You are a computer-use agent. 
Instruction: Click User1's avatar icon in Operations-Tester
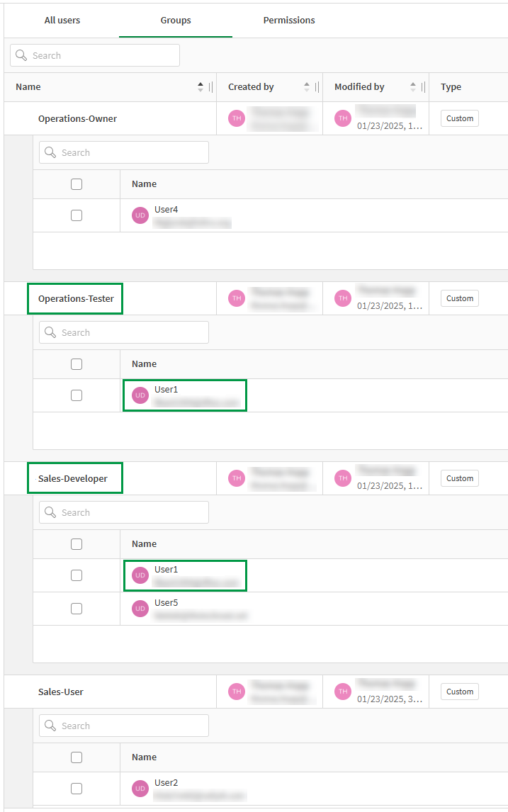[x=140, y=395]
